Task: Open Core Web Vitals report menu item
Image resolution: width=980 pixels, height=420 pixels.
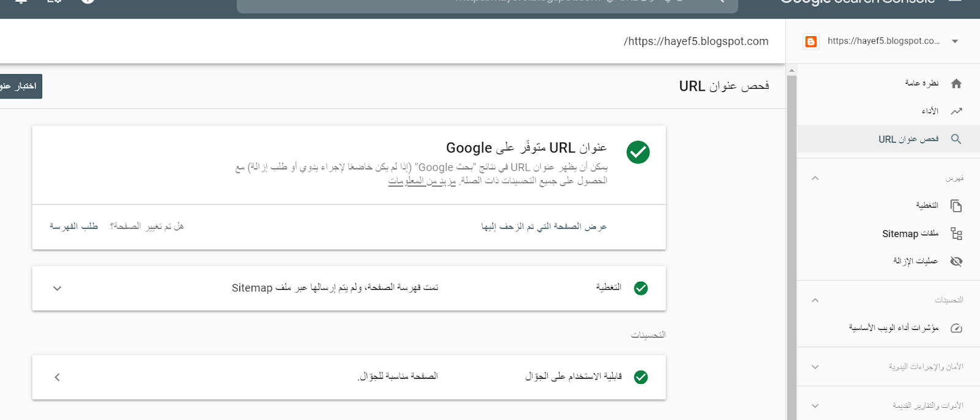Action: click(x=888, y=328)
